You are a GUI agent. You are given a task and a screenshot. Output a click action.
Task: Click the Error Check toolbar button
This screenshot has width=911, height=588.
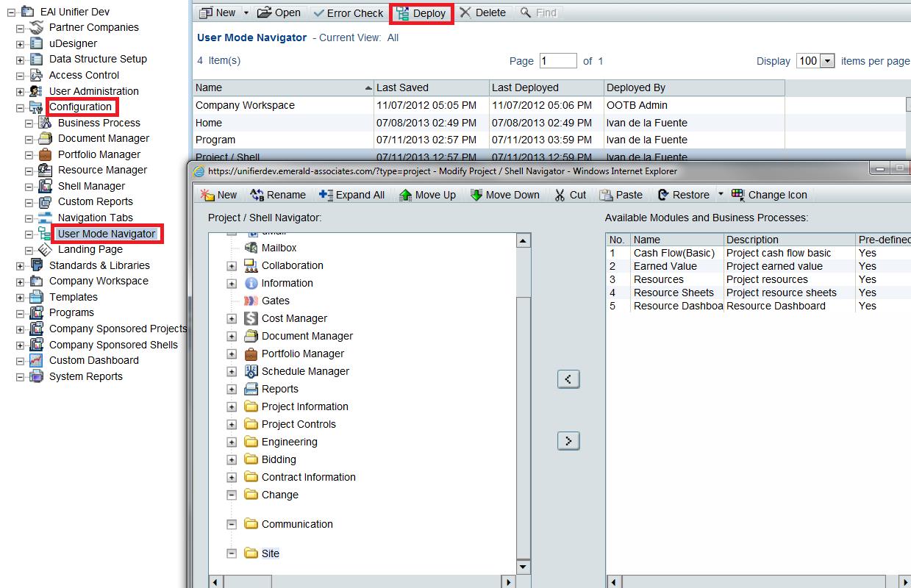pyautogui.click(x=347, y=13)
